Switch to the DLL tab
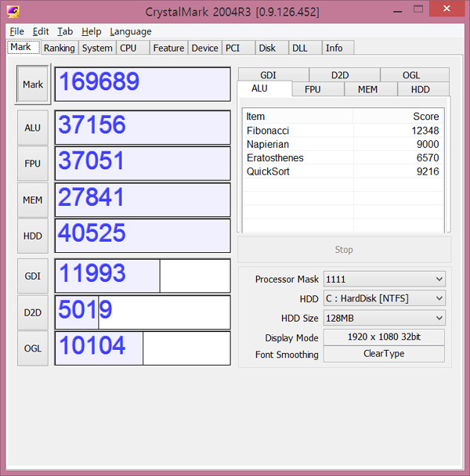470x476 pixels. 305,48
